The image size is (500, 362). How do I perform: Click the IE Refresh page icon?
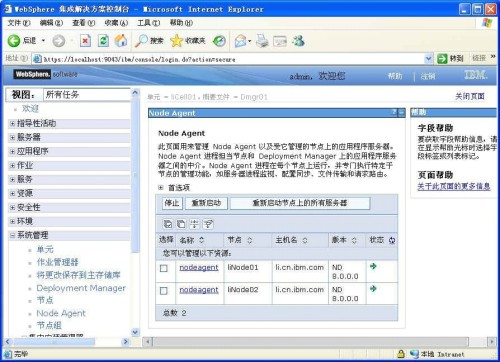[103, 41]
